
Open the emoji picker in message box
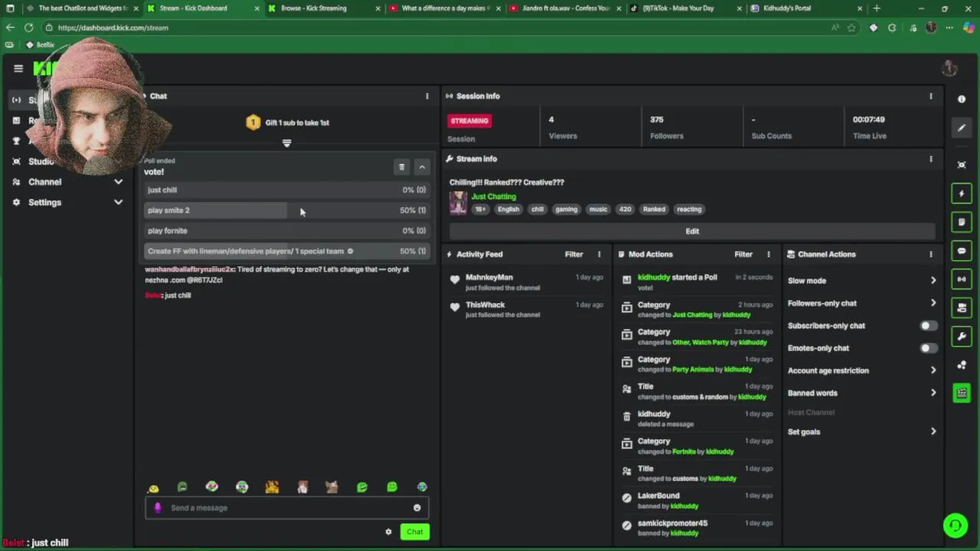point(416,508)
